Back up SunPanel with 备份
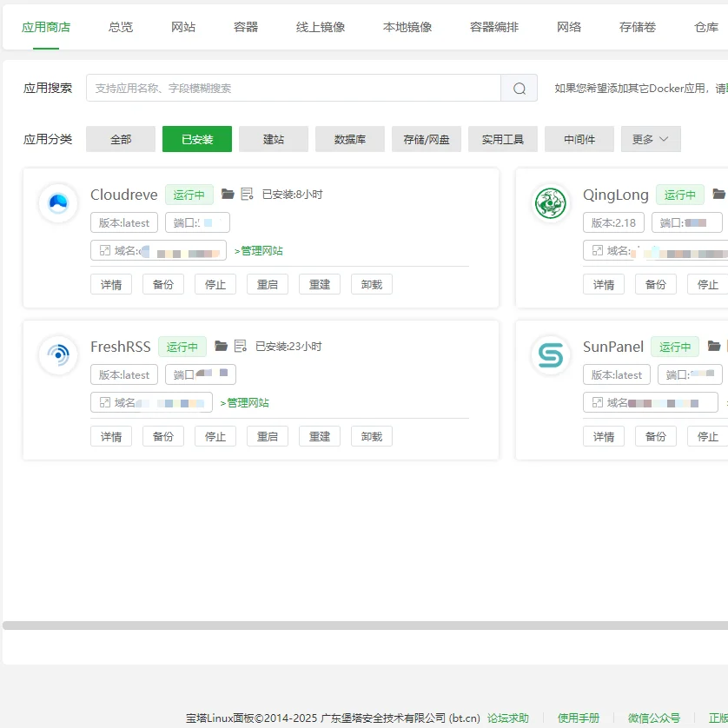This screenshot has height=728, width=728. pyautogui.click(x=656, y=436)
